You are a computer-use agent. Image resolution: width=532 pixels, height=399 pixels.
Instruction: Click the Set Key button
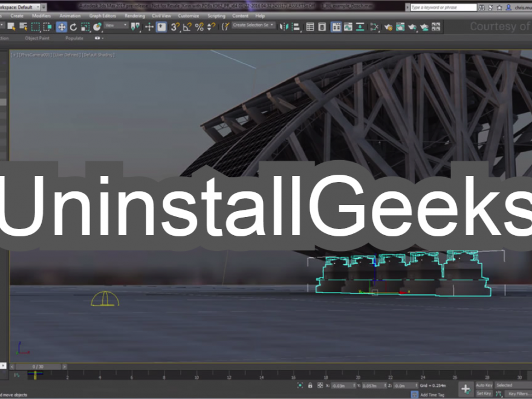point(484,393)
